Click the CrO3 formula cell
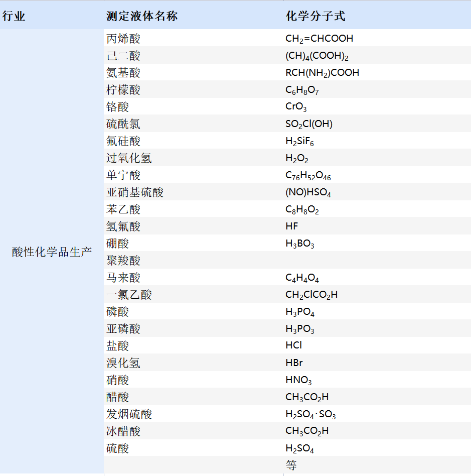Image resolution: width=471 pixels, height=476 pixels. 296,107
